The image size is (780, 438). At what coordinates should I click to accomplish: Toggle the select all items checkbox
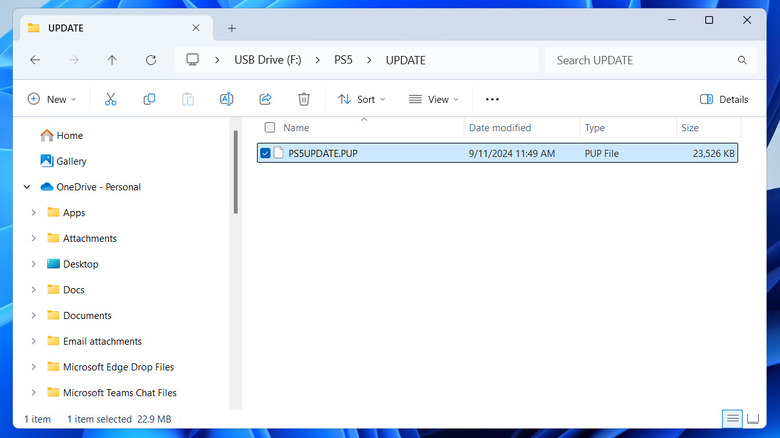269,128
